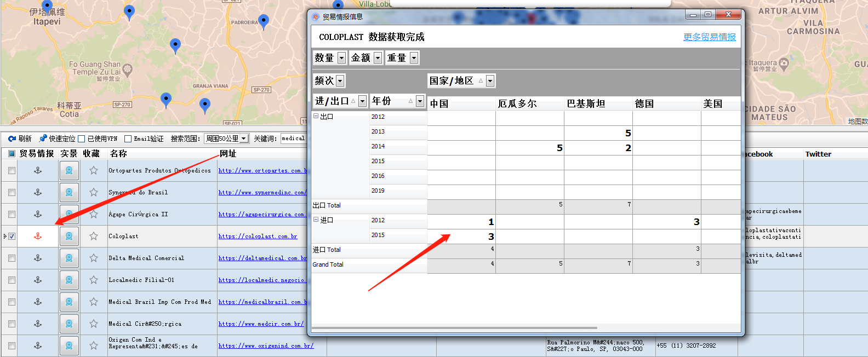Screen dimensions: 868x357
Task: Open trade info anchor for Localmedic Filial-01
Action: (x=38, y=280)
